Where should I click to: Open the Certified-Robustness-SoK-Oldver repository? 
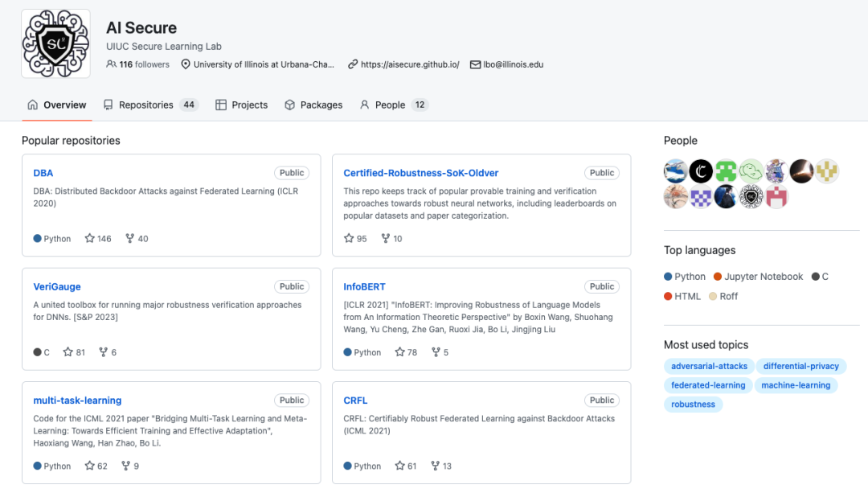point(420,173)
